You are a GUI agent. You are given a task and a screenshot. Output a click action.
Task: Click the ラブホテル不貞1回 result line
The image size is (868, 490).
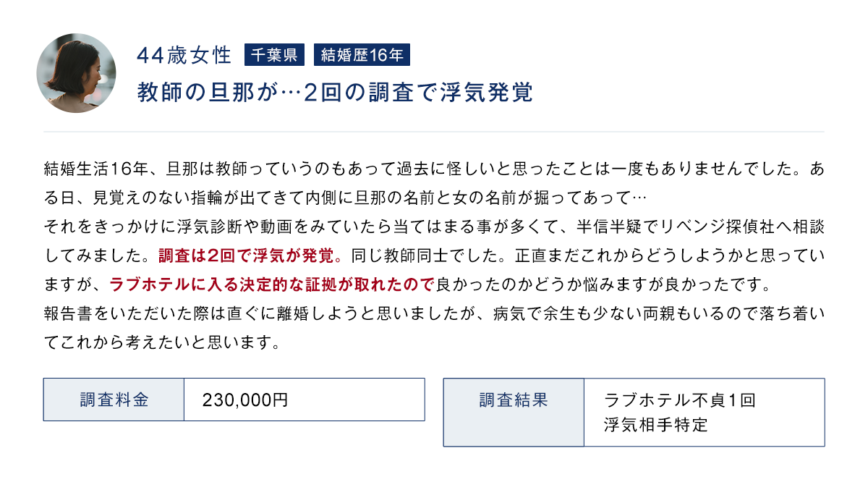(x=679, y=400)
